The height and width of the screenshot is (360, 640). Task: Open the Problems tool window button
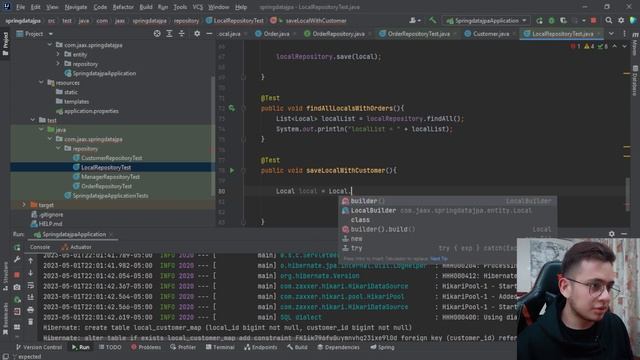146,347
